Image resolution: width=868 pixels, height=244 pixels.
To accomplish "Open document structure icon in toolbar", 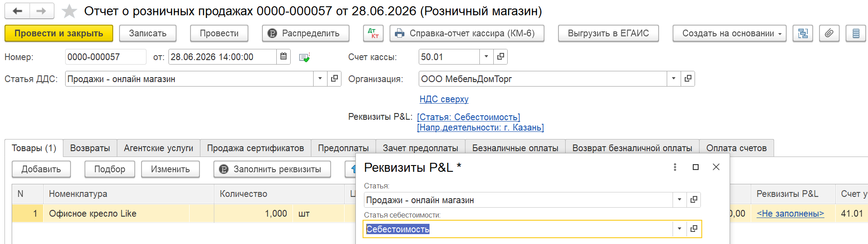I will (x=803, y=33).
